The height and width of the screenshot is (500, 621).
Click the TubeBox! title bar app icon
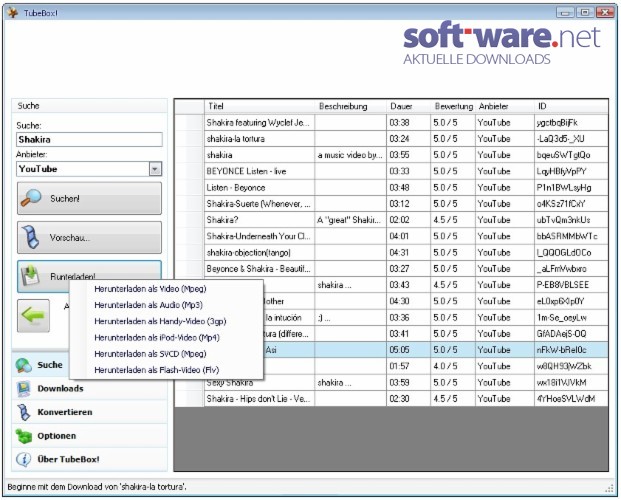click(x=13, y=13)
